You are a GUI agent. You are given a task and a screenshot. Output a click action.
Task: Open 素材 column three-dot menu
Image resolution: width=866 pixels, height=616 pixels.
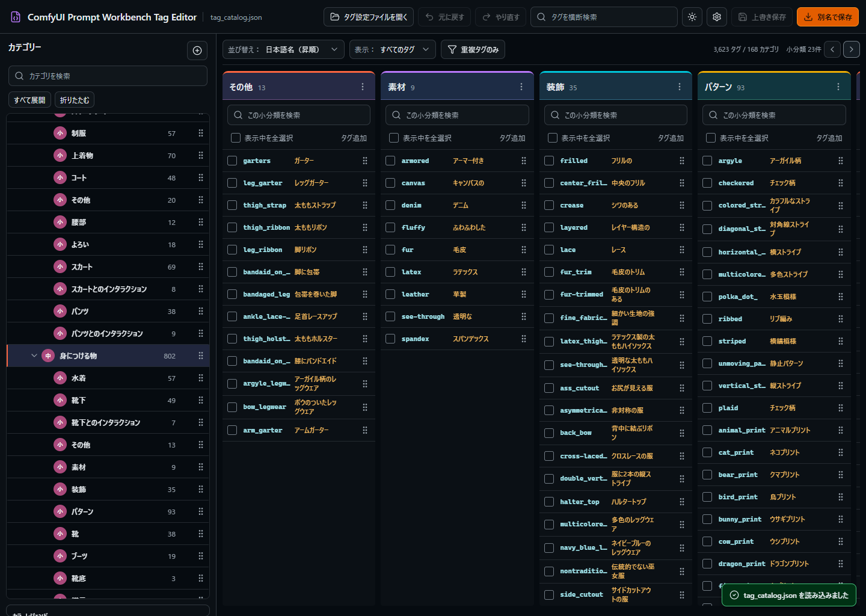(x=521, y=87)
